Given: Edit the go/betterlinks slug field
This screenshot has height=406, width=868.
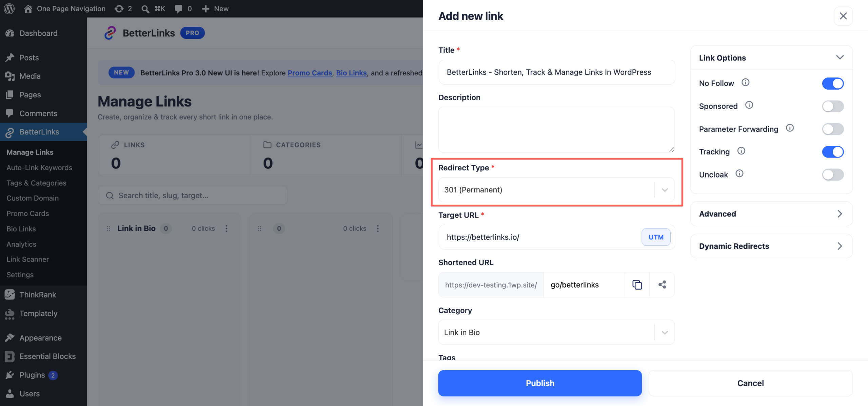Looking at the screenshot, I should [584, 285].
